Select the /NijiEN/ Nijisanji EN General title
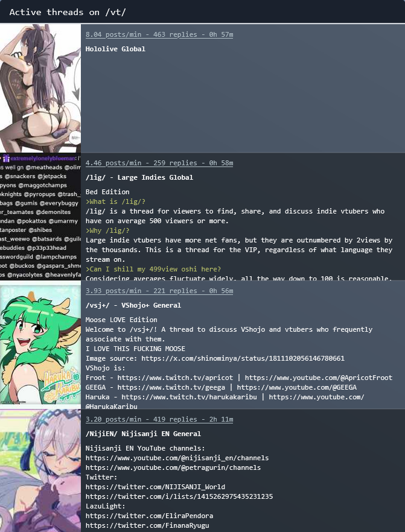 (x=143, y=434)
